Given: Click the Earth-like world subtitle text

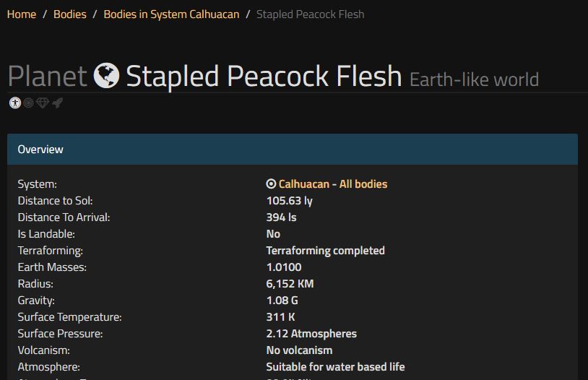Looking at the screenshot, I should coord(474,79).
